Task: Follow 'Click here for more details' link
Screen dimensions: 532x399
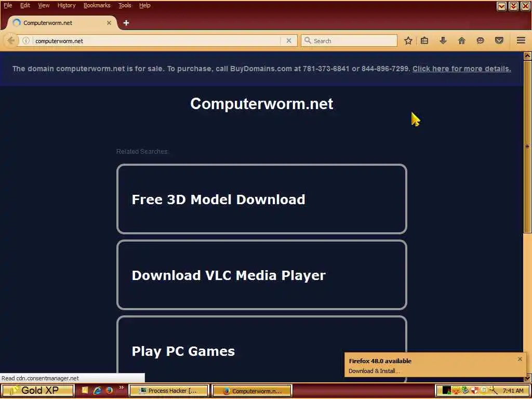Action: [x=462, y=69]
